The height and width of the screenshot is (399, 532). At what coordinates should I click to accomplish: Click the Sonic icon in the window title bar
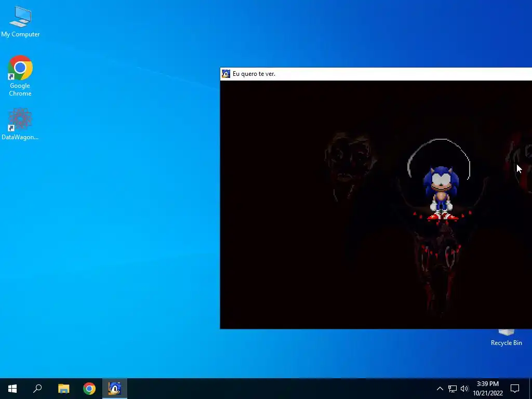click(226, 74)
